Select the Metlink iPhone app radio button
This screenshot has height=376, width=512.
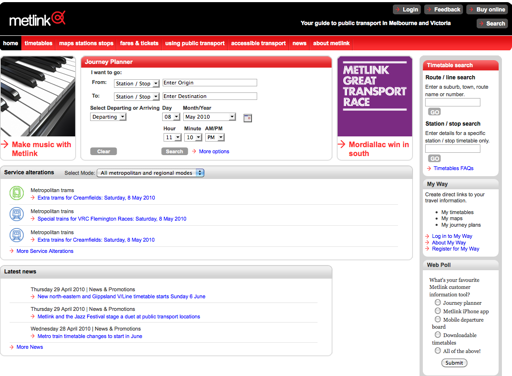point(437,311)
